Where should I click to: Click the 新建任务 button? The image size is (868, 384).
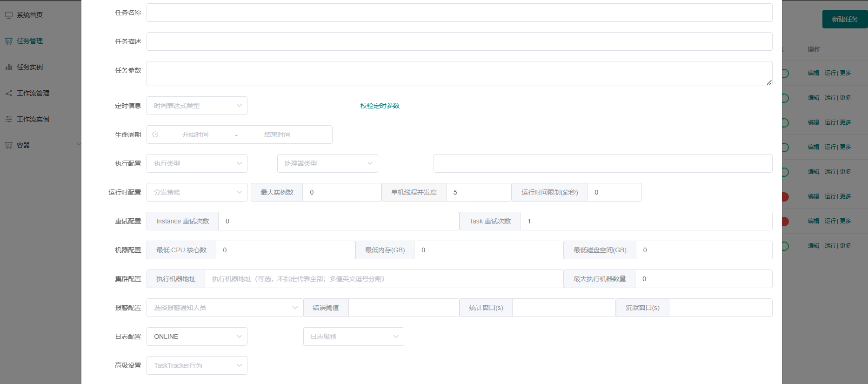coord(845,19)
